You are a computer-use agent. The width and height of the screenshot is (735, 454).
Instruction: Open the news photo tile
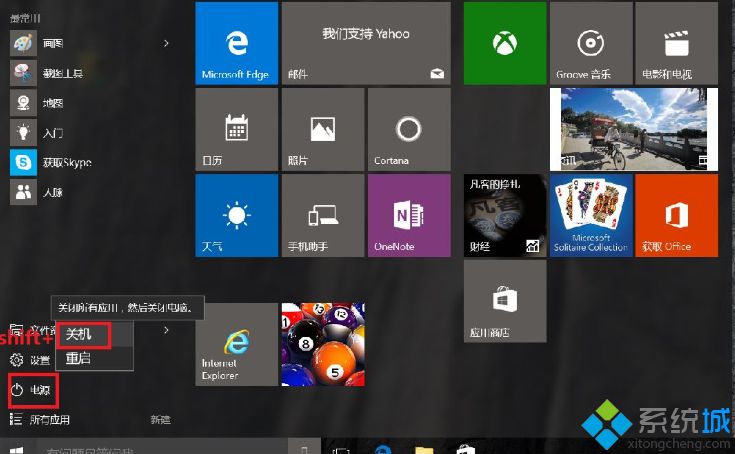click(634, 129)
